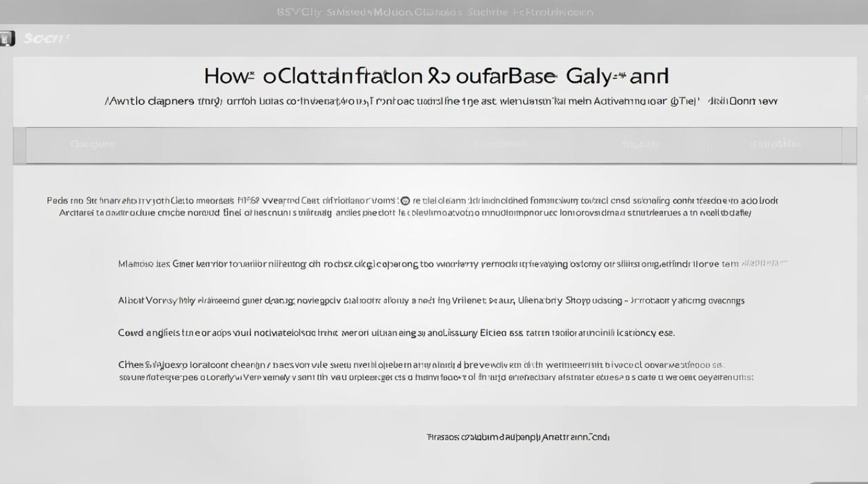The width and height of the screenshot is (868, 484).
Task: Select the first faint tab in the gray tab bar
Action: tap(93, 145)
